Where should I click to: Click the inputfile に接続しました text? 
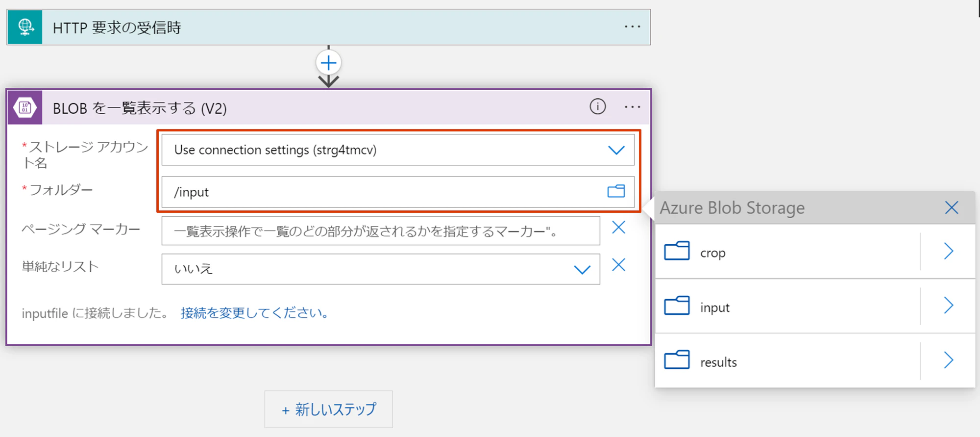(x=96, y=313)
